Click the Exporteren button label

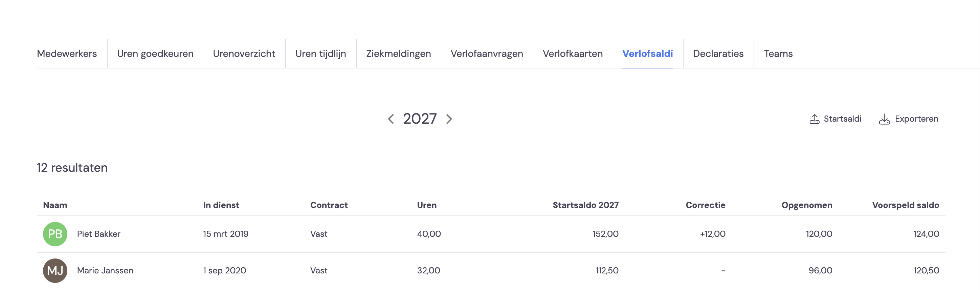click(916, 119)
